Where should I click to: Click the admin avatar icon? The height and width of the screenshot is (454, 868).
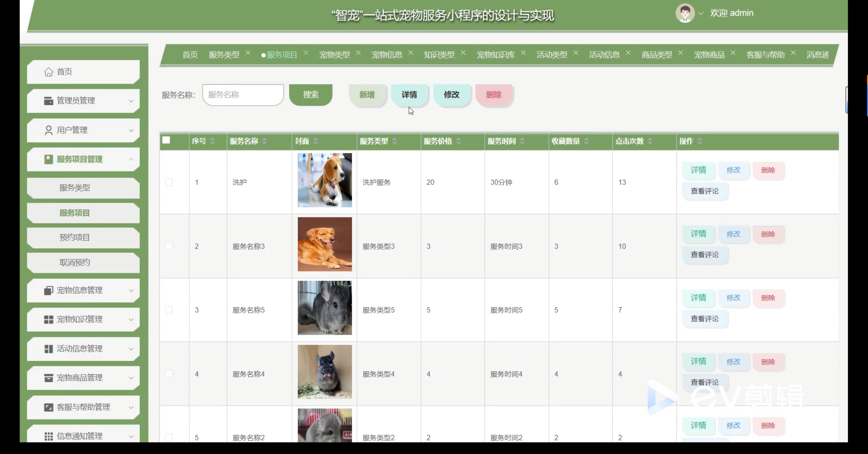(685, 13)
